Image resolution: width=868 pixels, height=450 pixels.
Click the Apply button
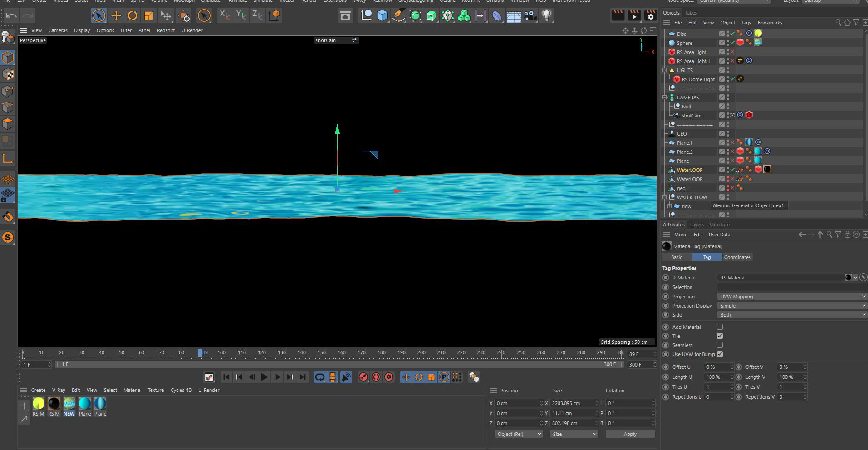click(630, 434)
